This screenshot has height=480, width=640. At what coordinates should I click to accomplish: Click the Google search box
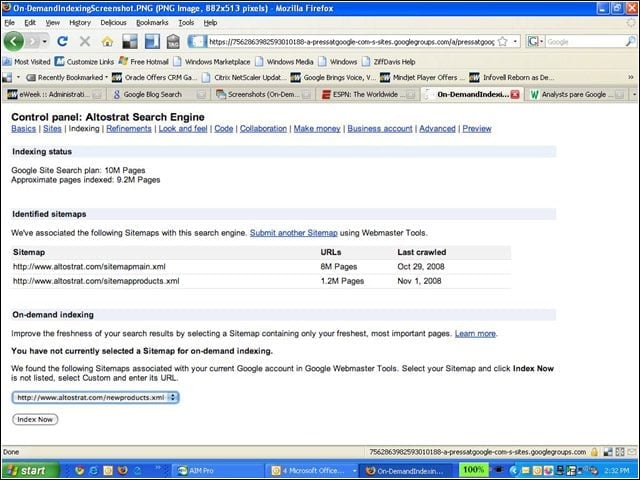(585, 42)
